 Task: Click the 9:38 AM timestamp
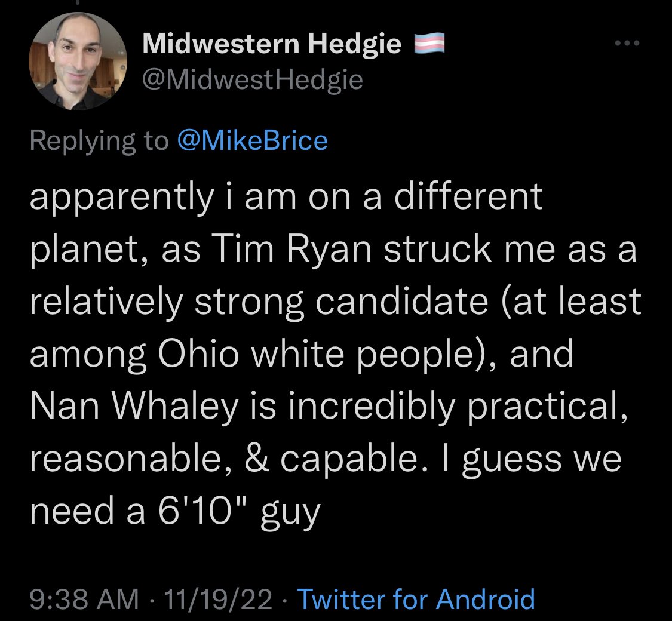tap(84, 598)
